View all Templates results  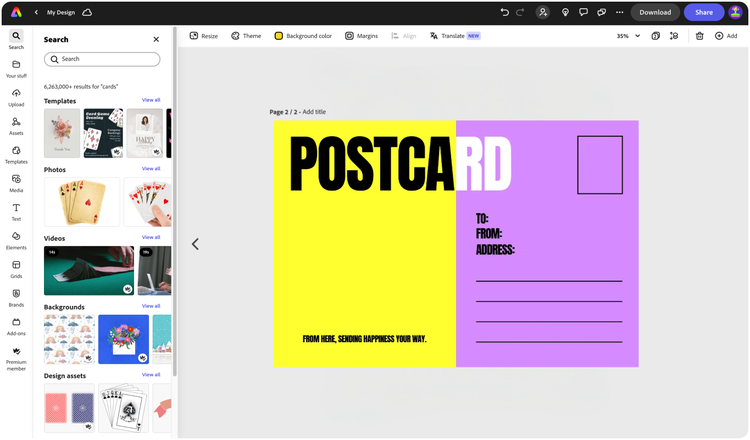[x=151, y=100]
